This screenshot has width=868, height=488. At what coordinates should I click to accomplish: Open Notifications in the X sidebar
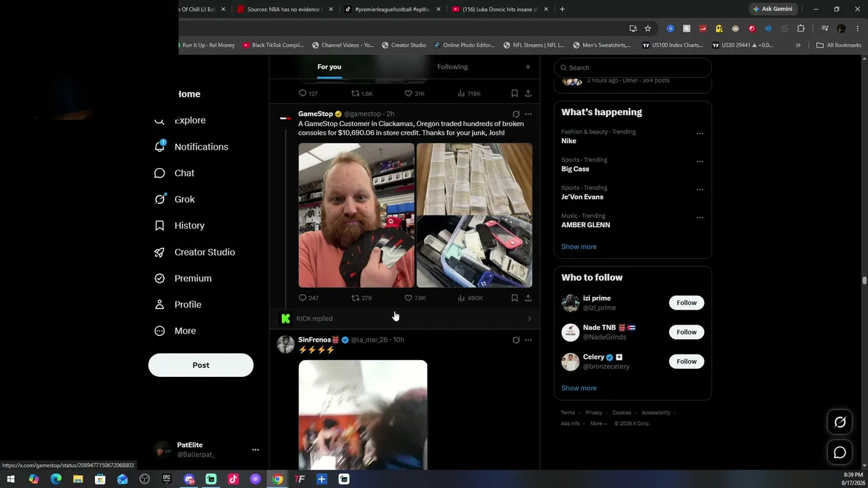point(191,147)
